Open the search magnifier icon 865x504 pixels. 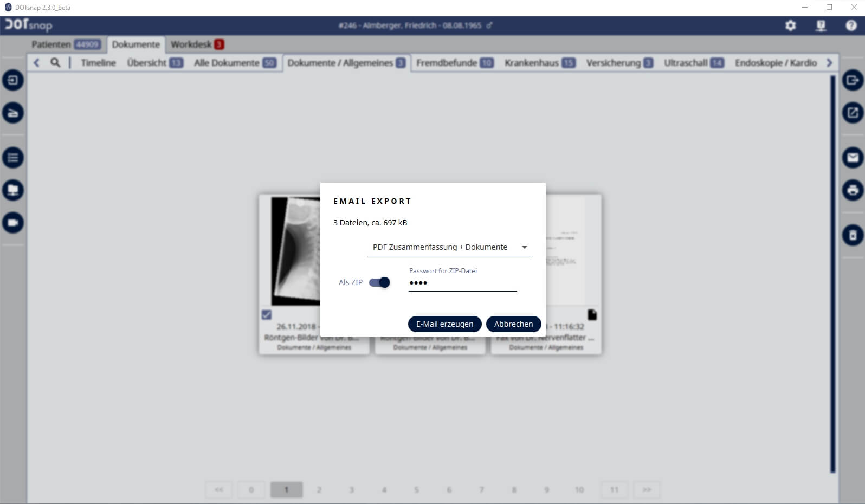pos(55,63)
